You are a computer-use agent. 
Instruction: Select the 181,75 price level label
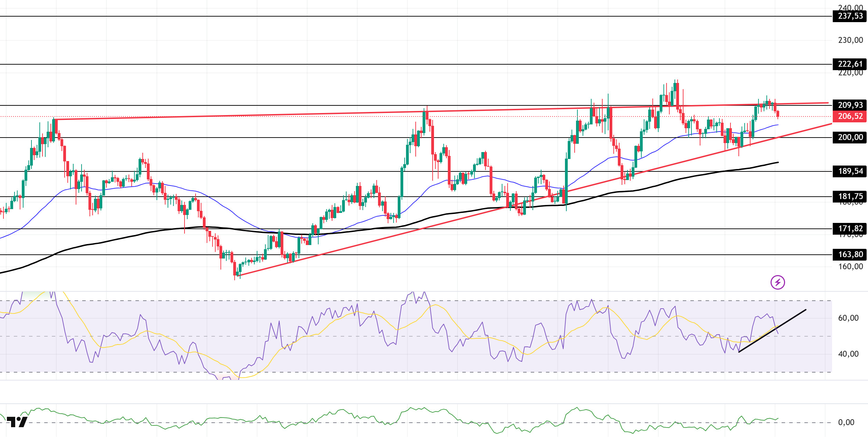click(850, 196)
